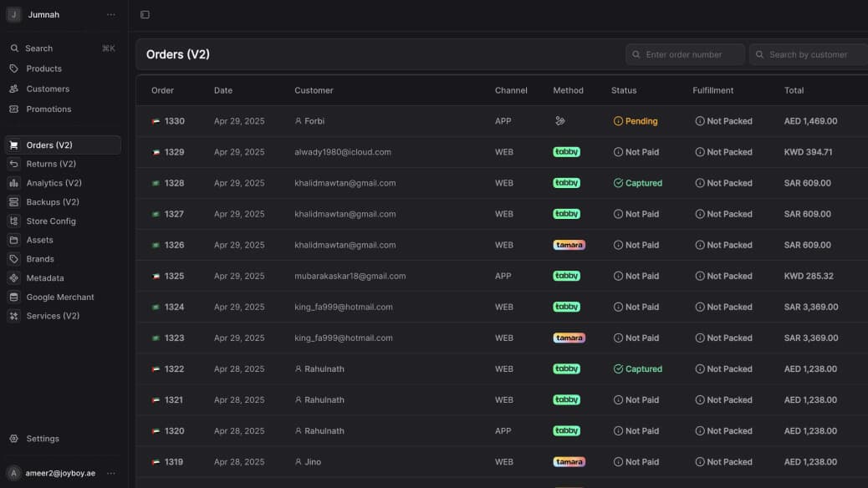Click the Customers people icon

click(13, 89)
